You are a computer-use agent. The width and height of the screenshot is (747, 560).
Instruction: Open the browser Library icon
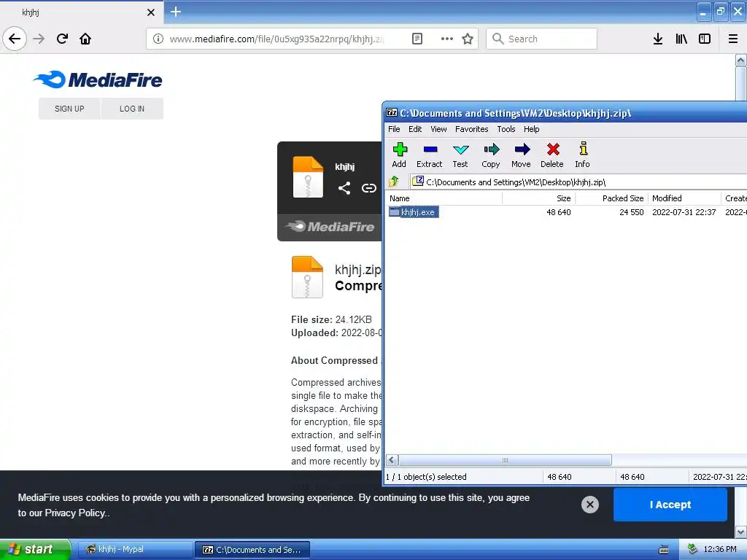(x=681, y=39)
